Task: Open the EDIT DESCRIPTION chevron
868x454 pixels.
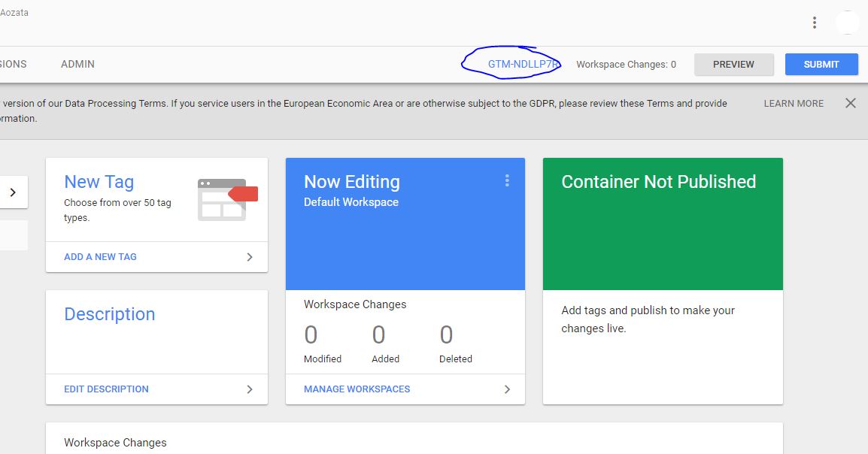Action: point(250,389)
